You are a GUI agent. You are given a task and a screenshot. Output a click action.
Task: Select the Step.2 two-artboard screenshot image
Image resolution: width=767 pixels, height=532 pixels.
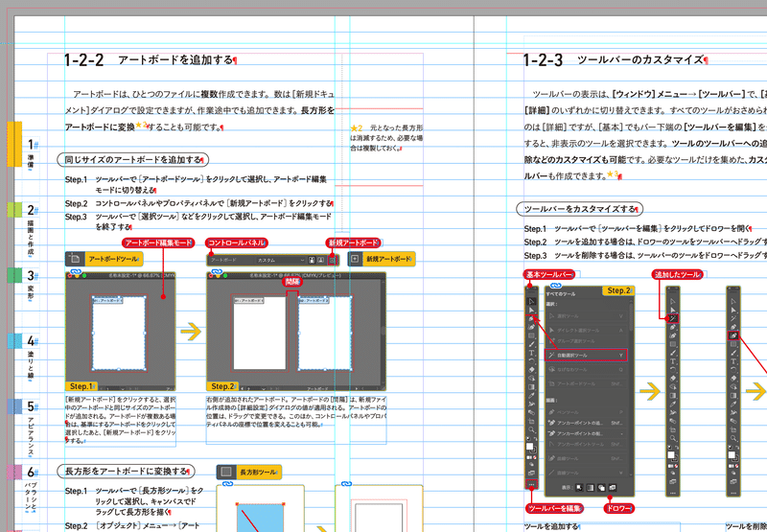[x=296, y=332]
